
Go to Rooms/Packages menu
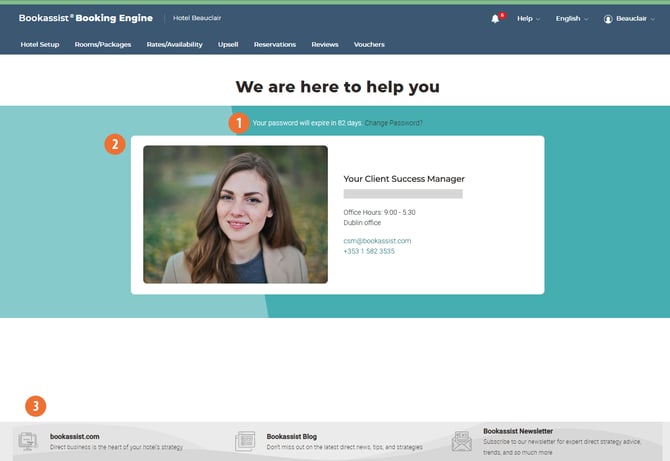click(103, 44)
